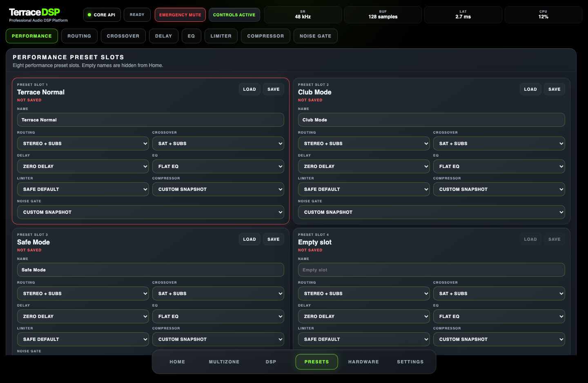The width and height of the screenshot is (588, 383).
Task: Open Club Mode Delay dropdown
Action: click(x=364, y=166)
